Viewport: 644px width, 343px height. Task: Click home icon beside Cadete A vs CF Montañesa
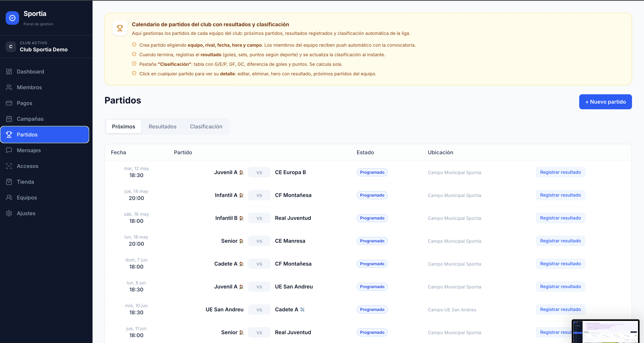pyautogui.click(x=241, y=264)
